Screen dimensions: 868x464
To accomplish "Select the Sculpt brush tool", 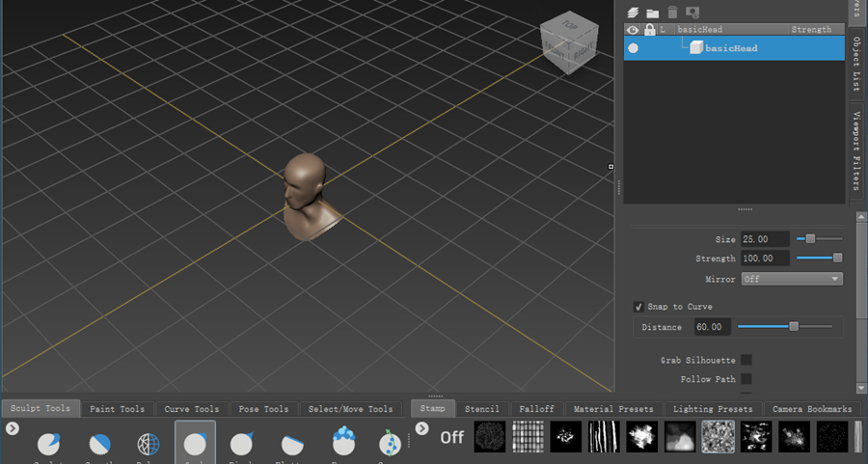I will 48,444.
